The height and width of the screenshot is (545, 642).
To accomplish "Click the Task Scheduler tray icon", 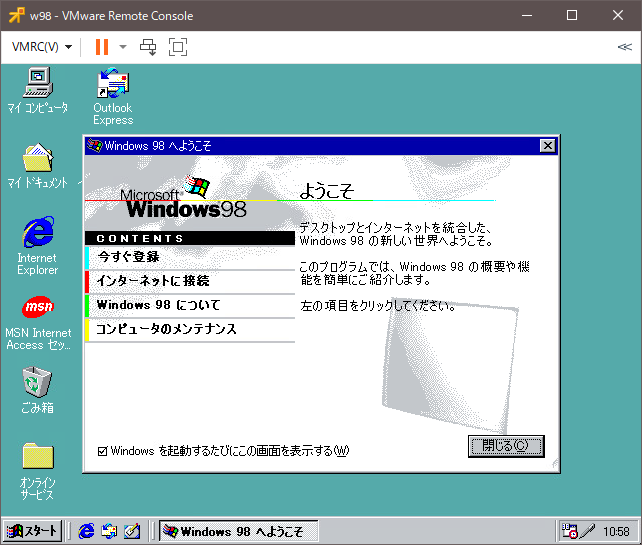I will [569, 531].
